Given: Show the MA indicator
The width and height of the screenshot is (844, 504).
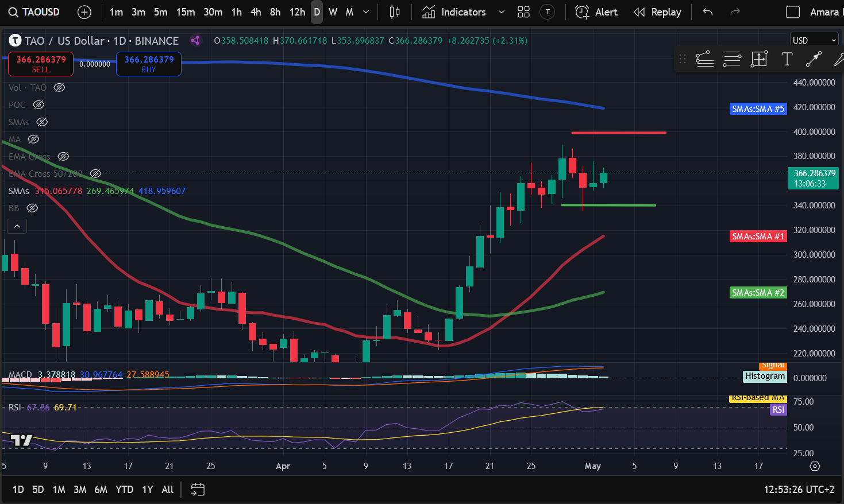Looking at the screenshot, I should [x=33, y=139].
